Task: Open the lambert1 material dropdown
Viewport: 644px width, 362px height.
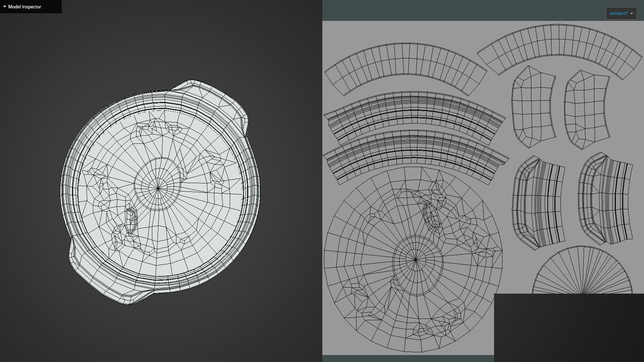Action: coord(621,13)
